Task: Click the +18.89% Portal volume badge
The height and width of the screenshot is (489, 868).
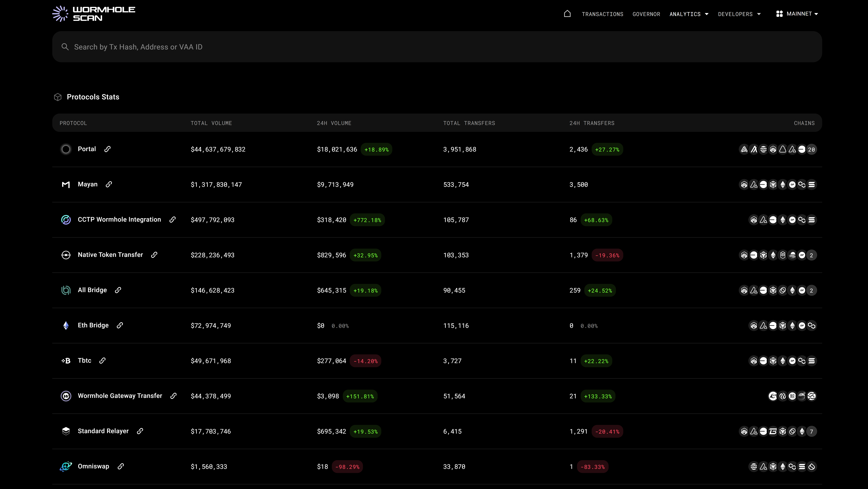Action: pyautogui.click(x=376, y=149)
